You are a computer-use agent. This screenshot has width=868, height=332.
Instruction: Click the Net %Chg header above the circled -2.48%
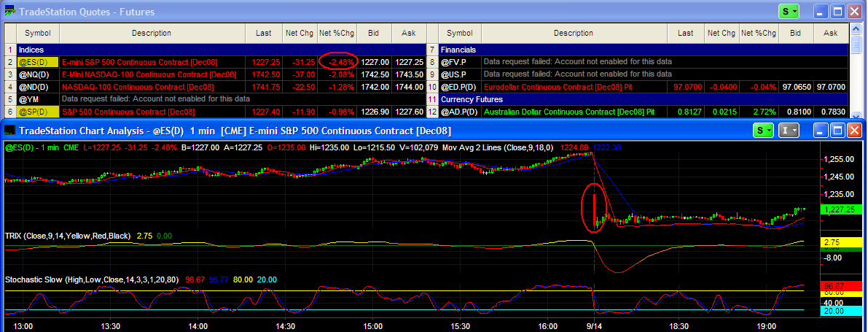click(x=336, y=34)
